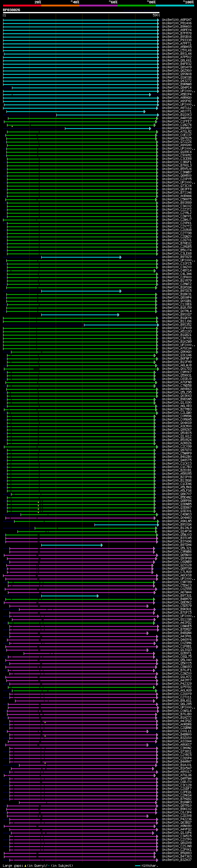Click the green ~80% identity scale segment

[x=137, y=6]
